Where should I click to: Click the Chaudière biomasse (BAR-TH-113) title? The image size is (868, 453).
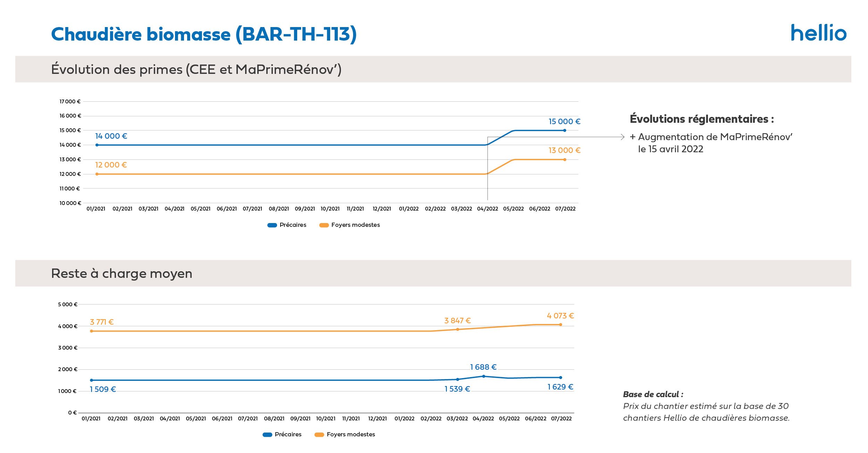[204, 34]
